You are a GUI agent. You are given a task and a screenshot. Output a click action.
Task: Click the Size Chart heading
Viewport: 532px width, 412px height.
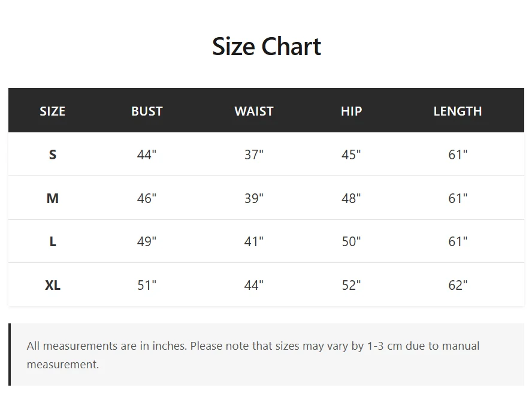[266, 47]
